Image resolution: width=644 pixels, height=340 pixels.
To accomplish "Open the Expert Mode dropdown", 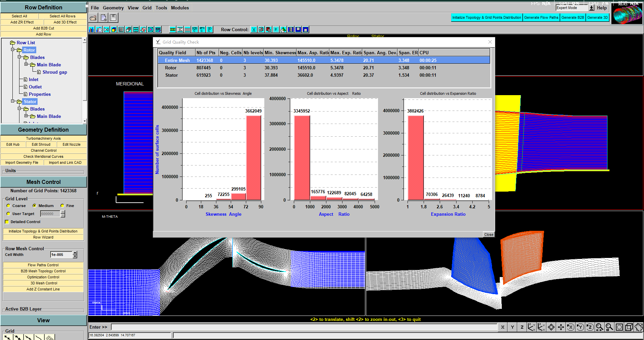I will [592, 8].
